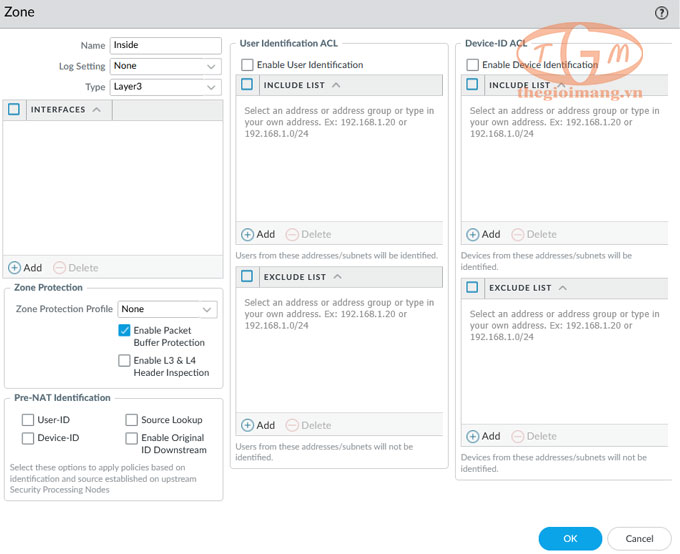Screen dimensions: 680x554
Task: Enable L3 & L4 Header Inspection
Action: [x=124, y=360]
